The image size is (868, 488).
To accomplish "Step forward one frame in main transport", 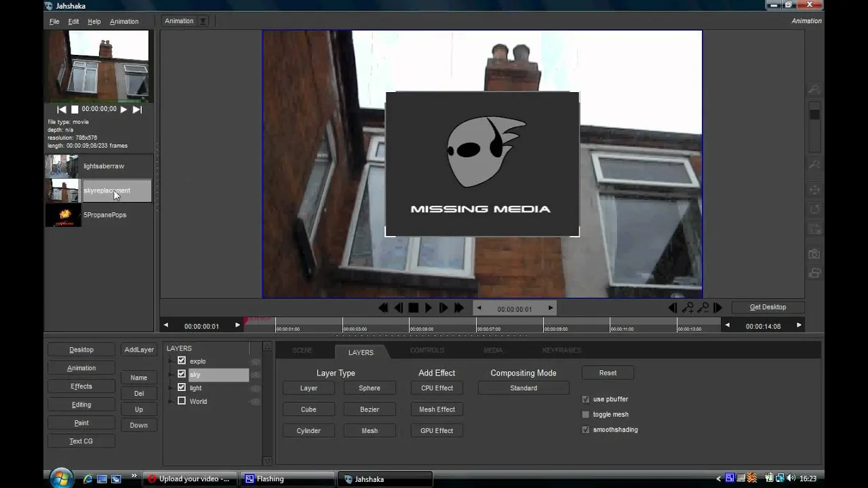I will coord(443,308).
